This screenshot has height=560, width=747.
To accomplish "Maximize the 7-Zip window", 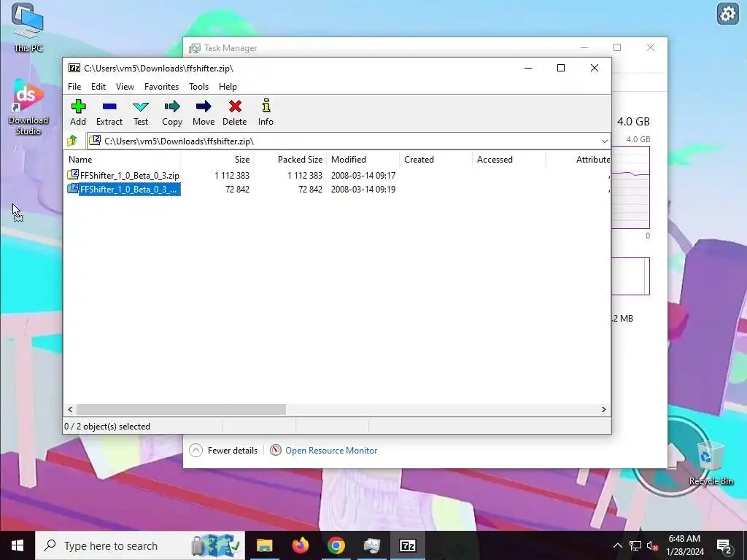I will (561, 68).
